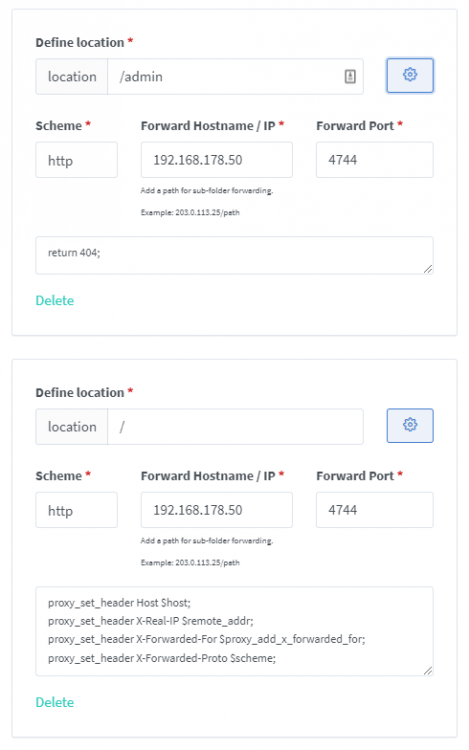Click the proxy_set_header config textarea
This screenshot has width=469, height=750.
(x=234, y=631)
